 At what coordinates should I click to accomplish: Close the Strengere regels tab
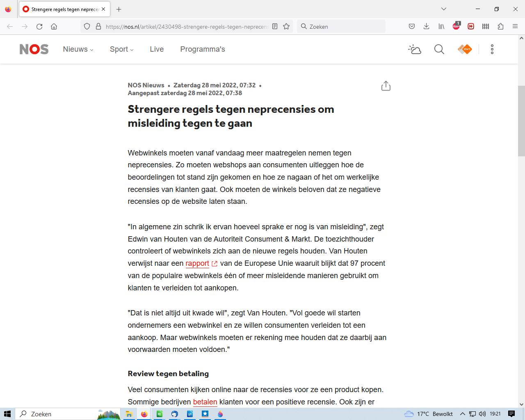pos(103,9)
